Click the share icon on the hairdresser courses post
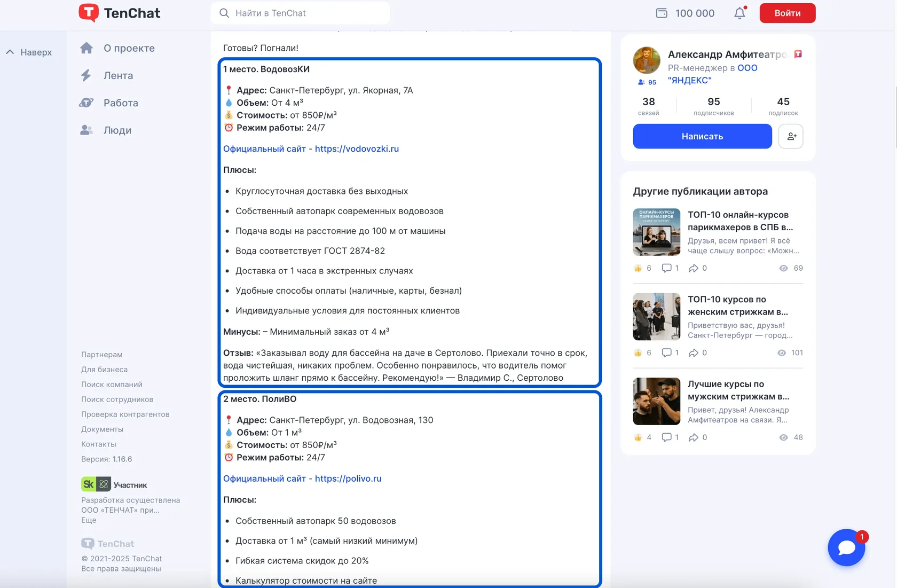The width and height of the screenshot is (897, 588). (694, 268)
